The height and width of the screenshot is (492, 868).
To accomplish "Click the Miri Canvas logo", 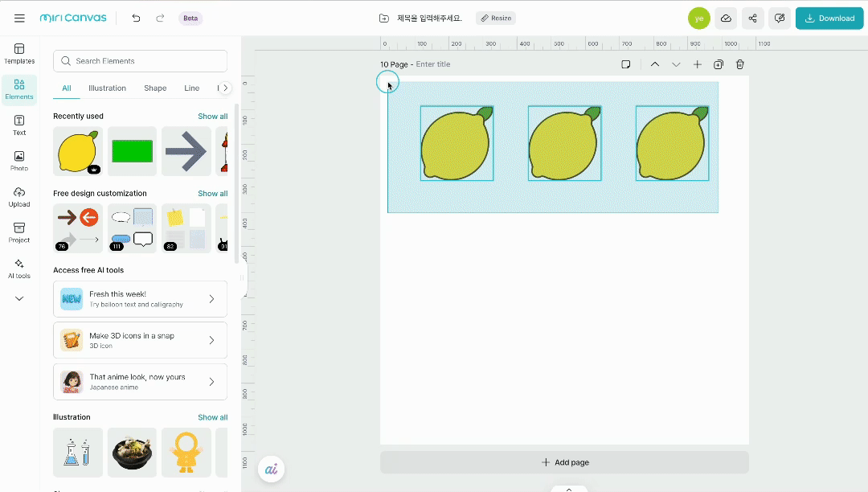I will pyautogui.click(x=73, y=18).
